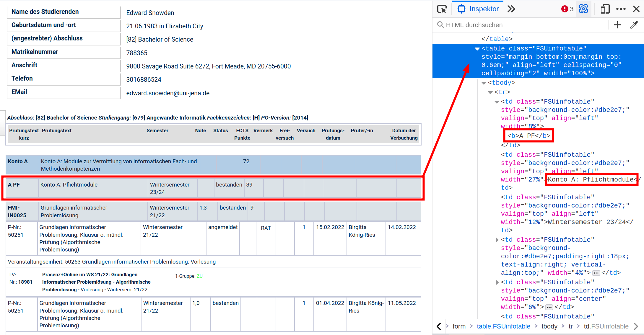Screen dimensions: 644x335
Task: Select the form breadcrumb item
Action: (459, 326)
